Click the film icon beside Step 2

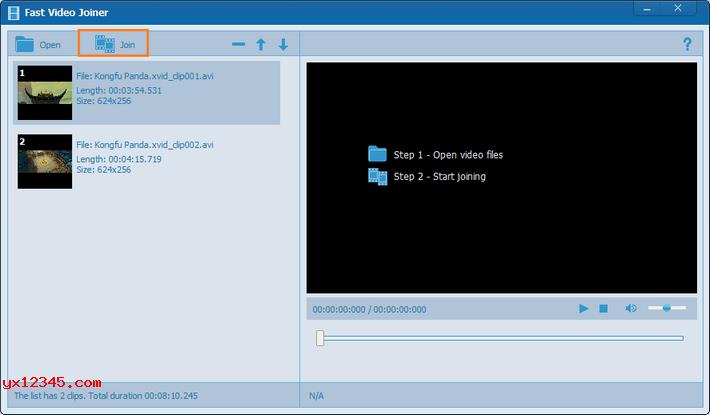[377, 176]
